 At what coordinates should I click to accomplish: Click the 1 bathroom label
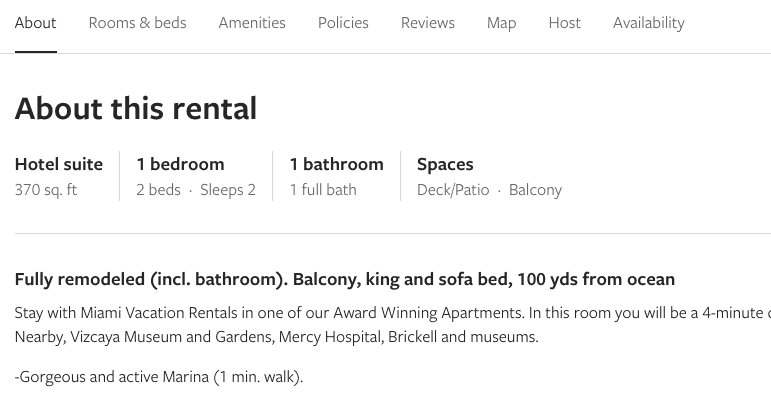tap(337, 164)
